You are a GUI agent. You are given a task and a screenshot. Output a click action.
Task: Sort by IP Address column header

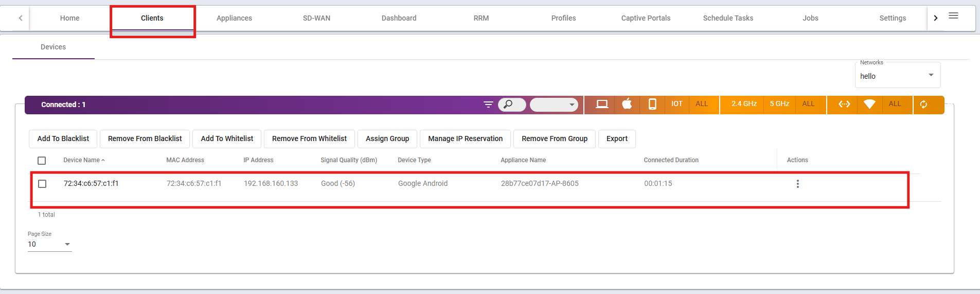258,160
